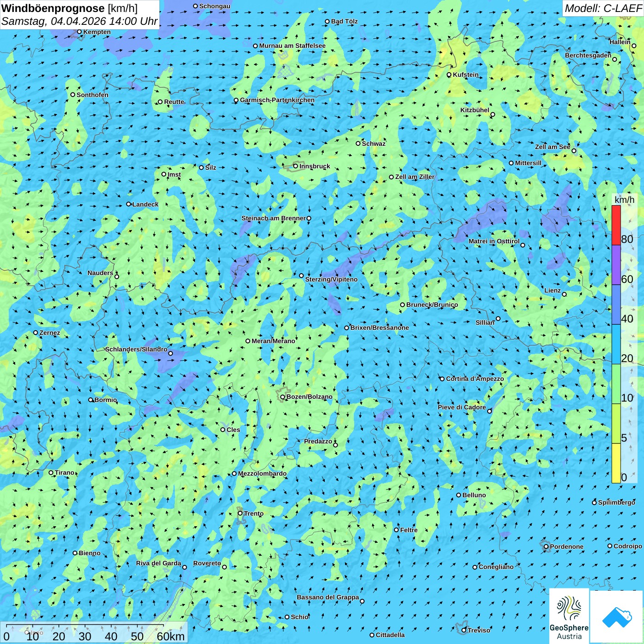Click the 'Modell: C-LAEF' label
Screen dimensions: 644x644
(x=603, y=8)
